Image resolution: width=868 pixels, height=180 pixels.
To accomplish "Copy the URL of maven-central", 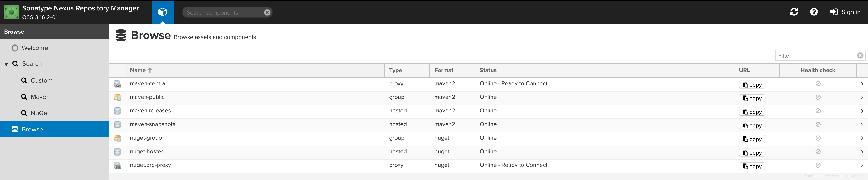I will pos(752,85).
